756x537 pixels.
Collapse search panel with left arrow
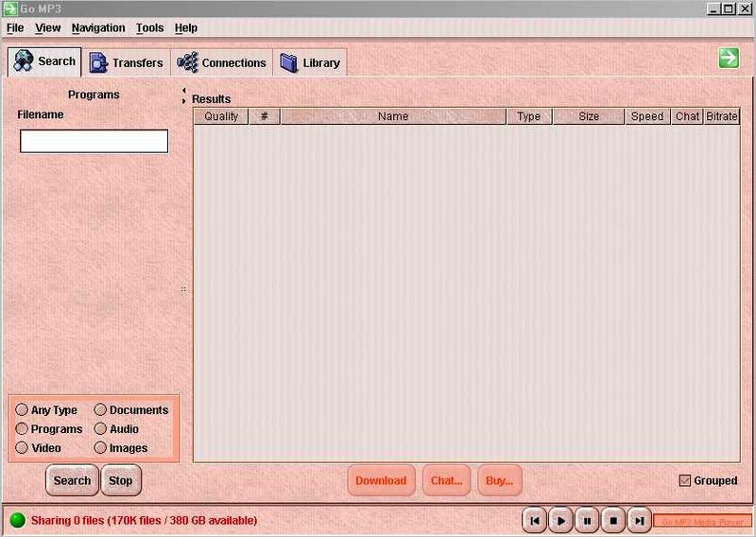tap(183, 90)
